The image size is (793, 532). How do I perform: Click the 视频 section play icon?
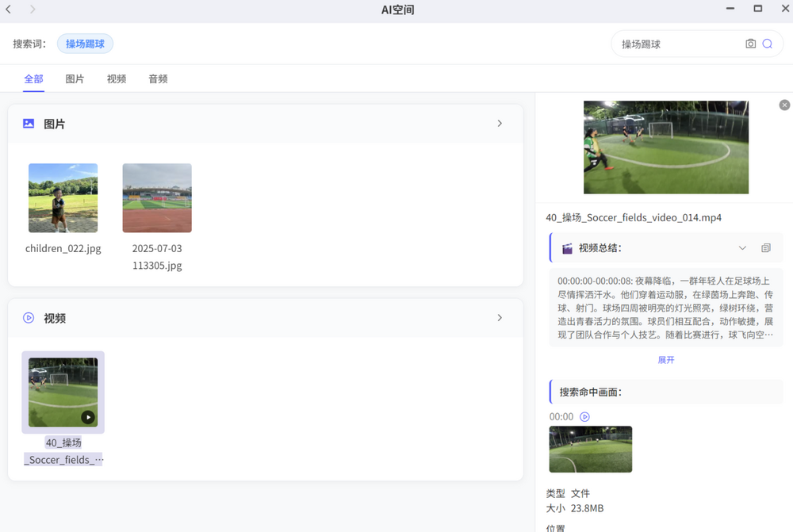tap(29, 318)
